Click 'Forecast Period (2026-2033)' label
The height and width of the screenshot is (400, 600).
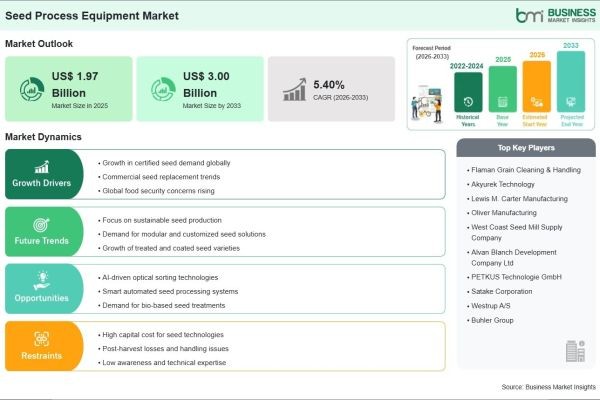pos(432,52)
